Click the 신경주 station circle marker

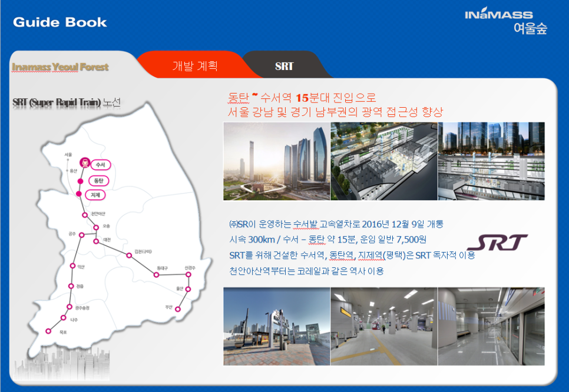click(188, 274)
